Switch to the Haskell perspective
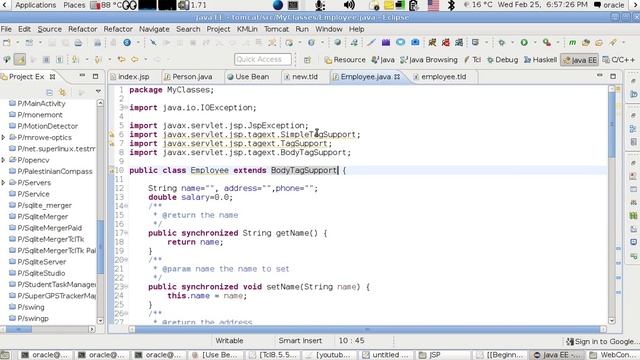Screen dimensions: 640x360 tap(540, 60)
